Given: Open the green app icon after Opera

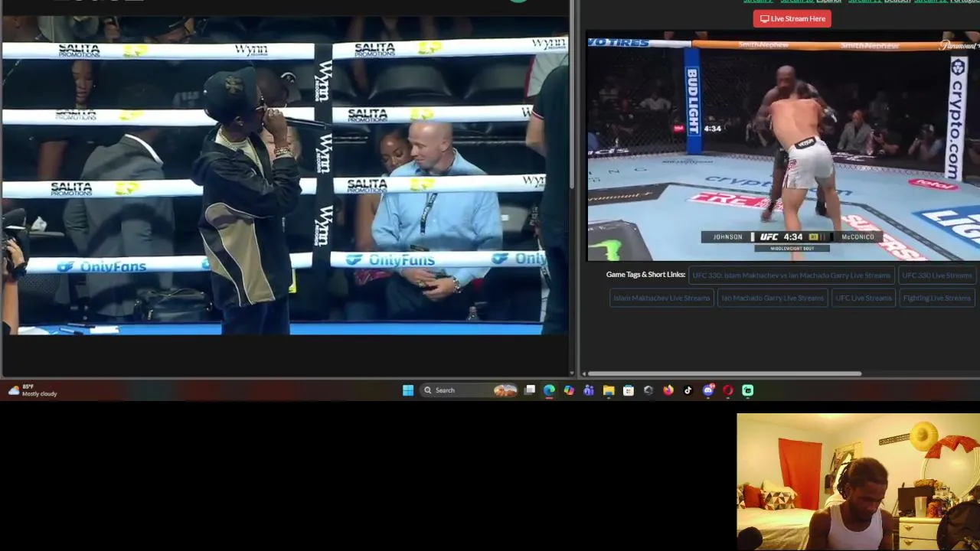Looking at the screenshot, I should point(748,390).
